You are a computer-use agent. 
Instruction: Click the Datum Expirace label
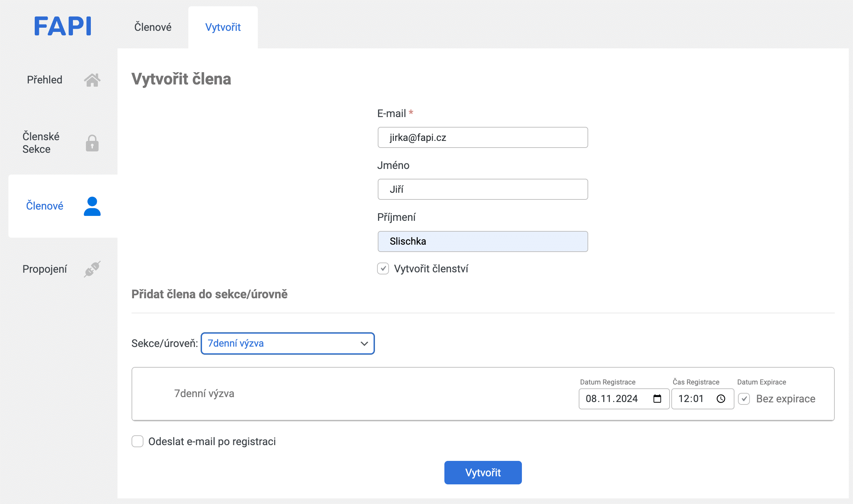[761, 382]
